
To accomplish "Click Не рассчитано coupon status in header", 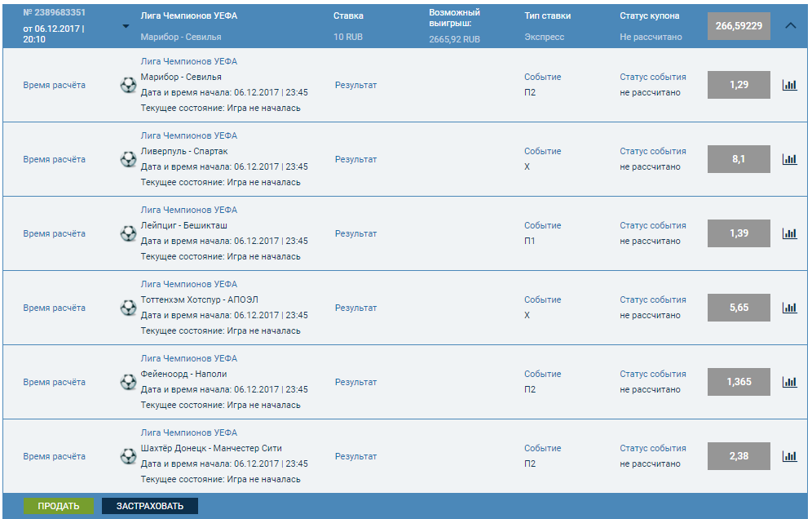I will tap(651, 37).
